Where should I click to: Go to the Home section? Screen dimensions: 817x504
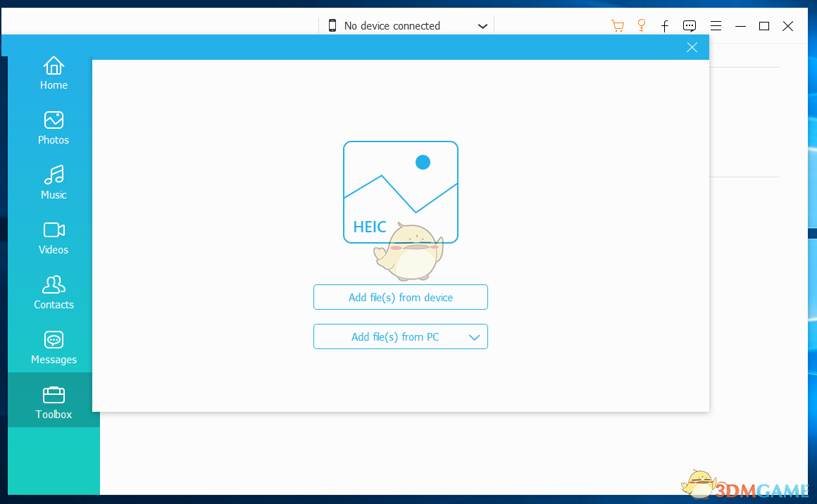[54, 73]
